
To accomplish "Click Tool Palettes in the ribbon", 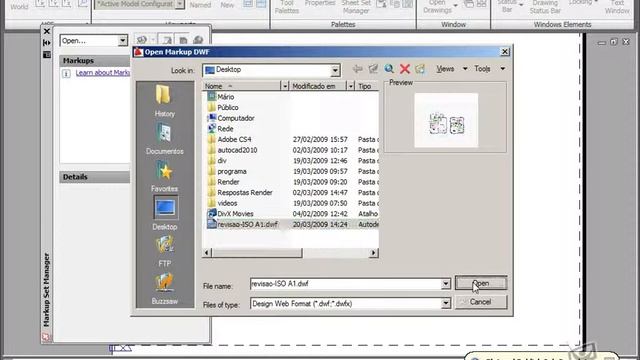I will (287, 7).
